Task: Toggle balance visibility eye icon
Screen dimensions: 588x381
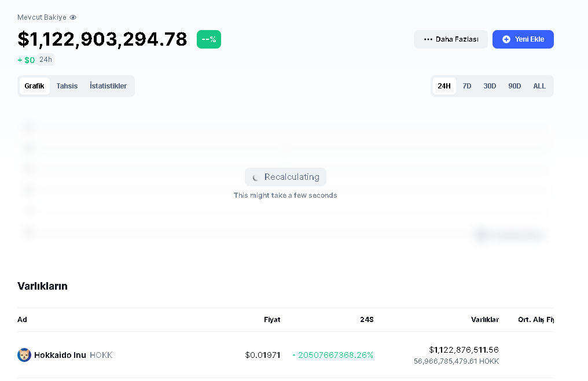Action: pos(73,17)
